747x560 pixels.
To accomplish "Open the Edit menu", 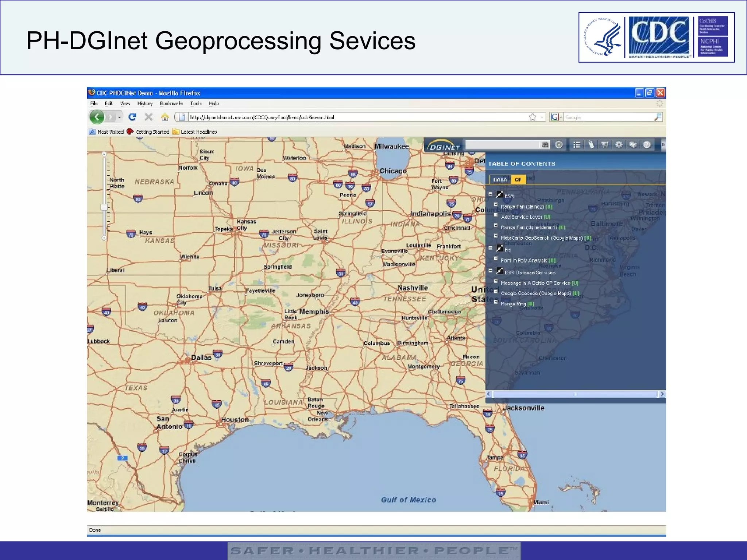I will (108, 104).
